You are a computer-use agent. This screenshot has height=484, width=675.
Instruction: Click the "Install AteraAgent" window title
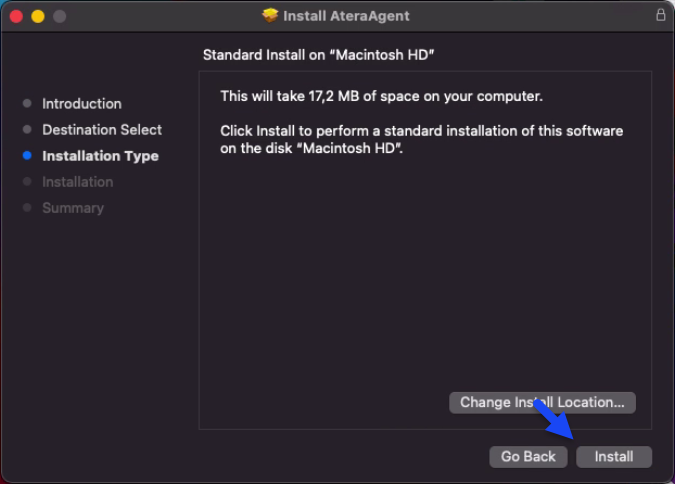(346, 16)
